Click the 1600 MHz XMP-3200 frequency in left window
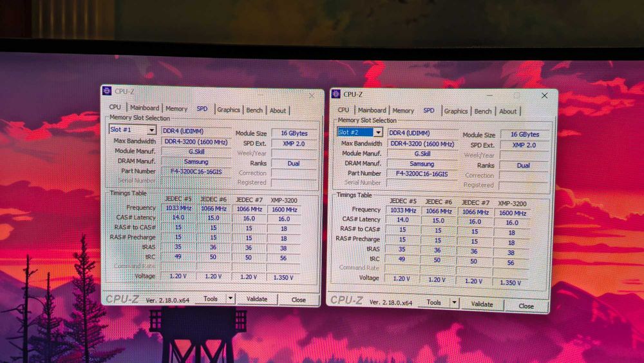The image size is (644, 363). [284, 210]
